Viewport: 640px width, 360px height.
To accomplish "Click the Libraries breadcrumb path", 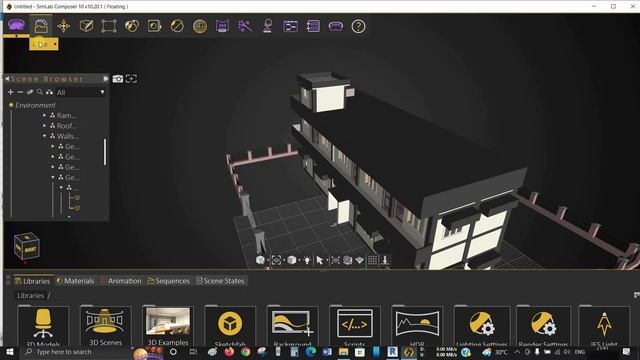I will click(x=30, y=296).
